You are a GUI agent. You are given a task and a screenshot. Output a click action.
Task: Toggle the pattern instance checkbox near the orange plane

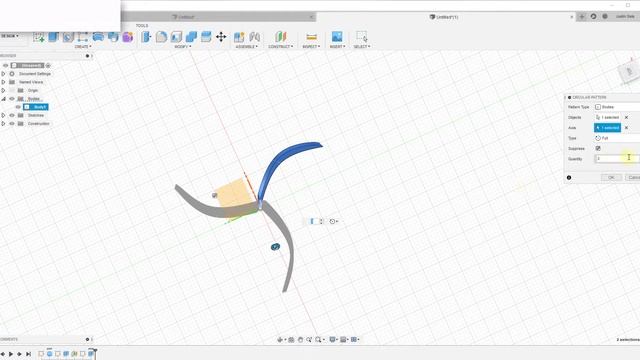(x=215, y=196)
